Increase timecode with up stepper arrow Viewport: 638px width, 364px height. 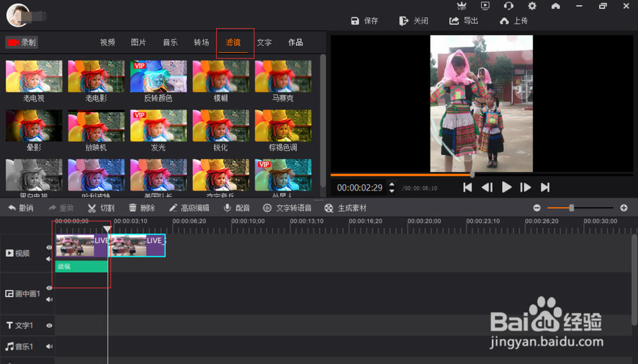[392, 184]
